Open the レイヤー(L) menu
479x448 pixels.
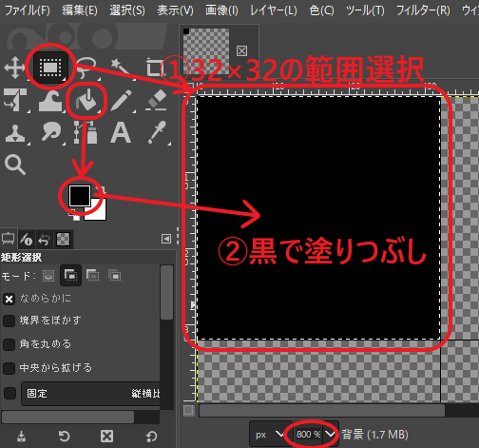[274, 10]
